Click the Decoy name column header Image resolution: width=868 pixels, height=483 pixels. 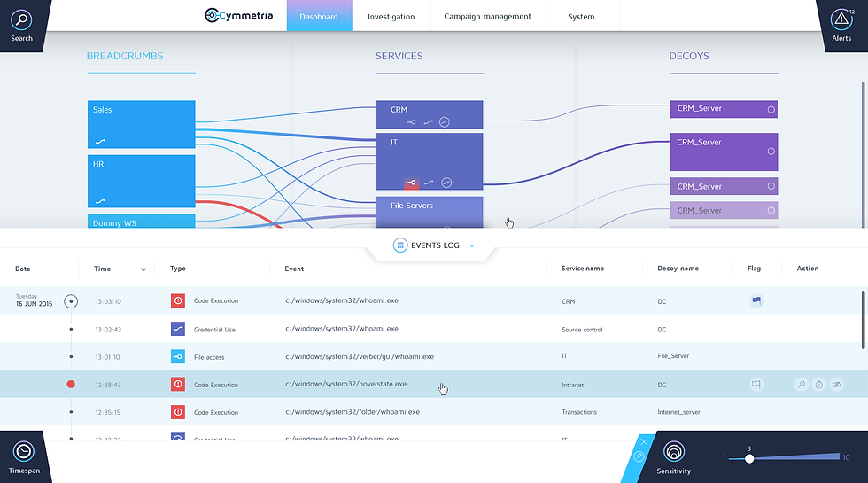tap(678, 268)
